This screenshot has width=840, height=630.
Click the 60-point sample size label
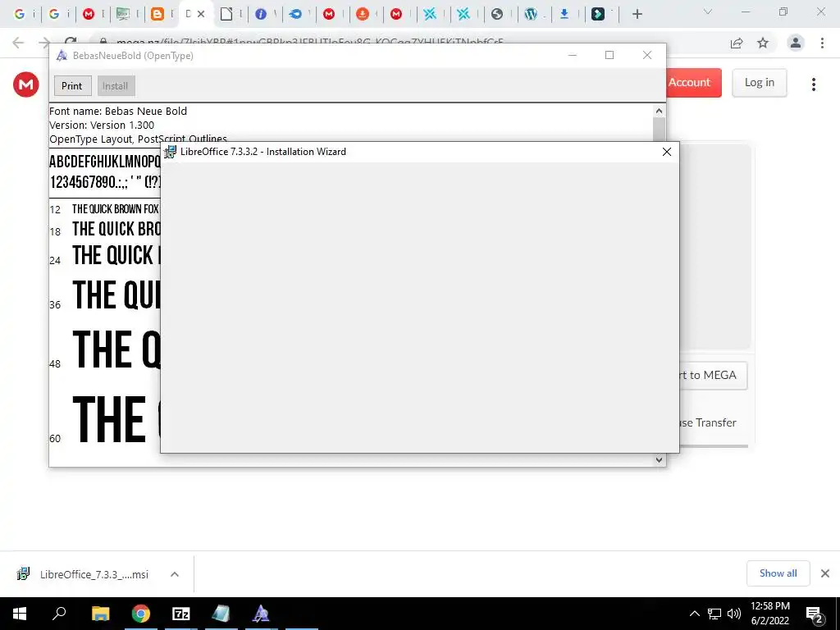tap(55, 439)
